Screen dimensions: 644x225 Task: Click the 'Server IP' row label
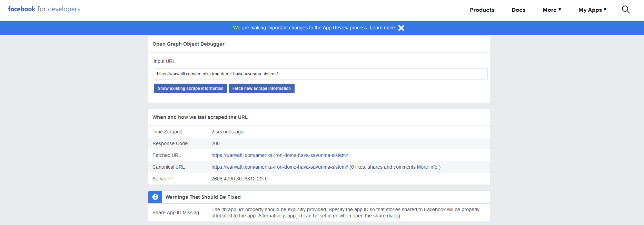pos(162,179)
